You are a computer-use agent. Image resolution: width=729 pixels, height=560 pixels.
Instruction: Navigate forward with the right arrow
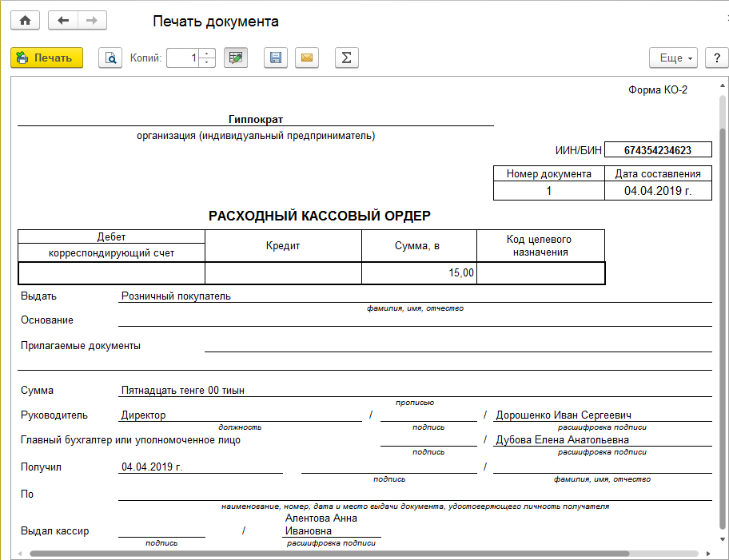click(92, 21)
